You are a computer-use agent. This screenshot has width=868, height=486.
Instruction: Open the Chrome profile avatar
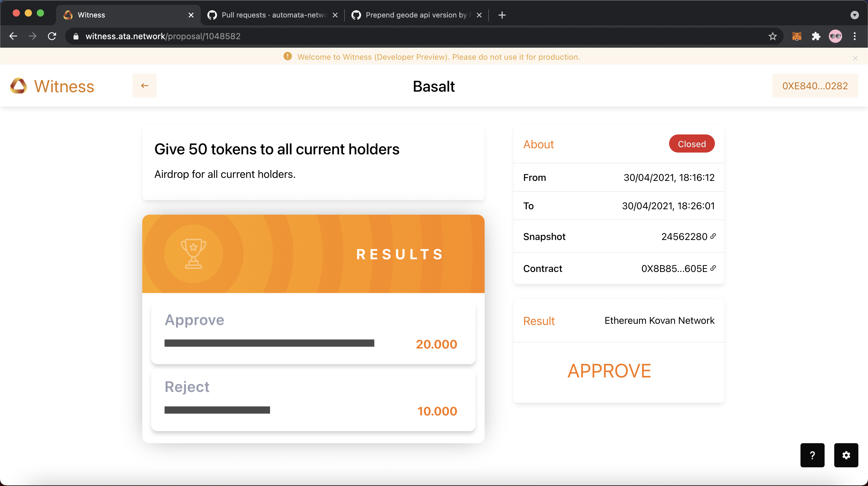(x=835, y=36)
